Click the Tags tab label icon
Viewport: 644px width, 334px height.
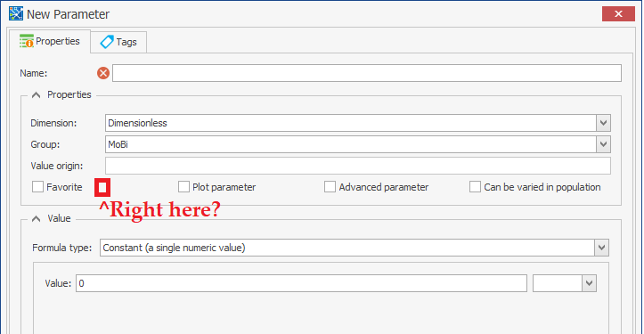pyautogui.click(x=107, y=42)
